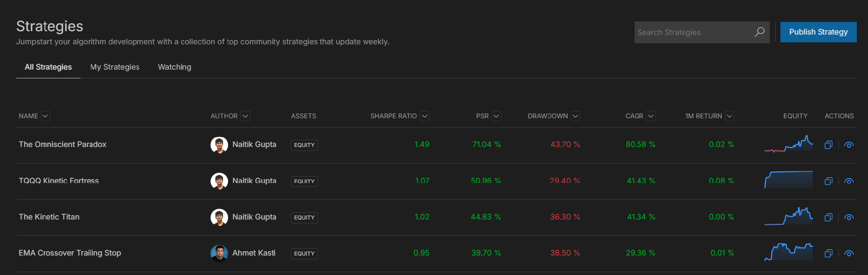Switch to the My Strategies tab
The height and width of the screenshot is (275, 868).
click(115, 67)
